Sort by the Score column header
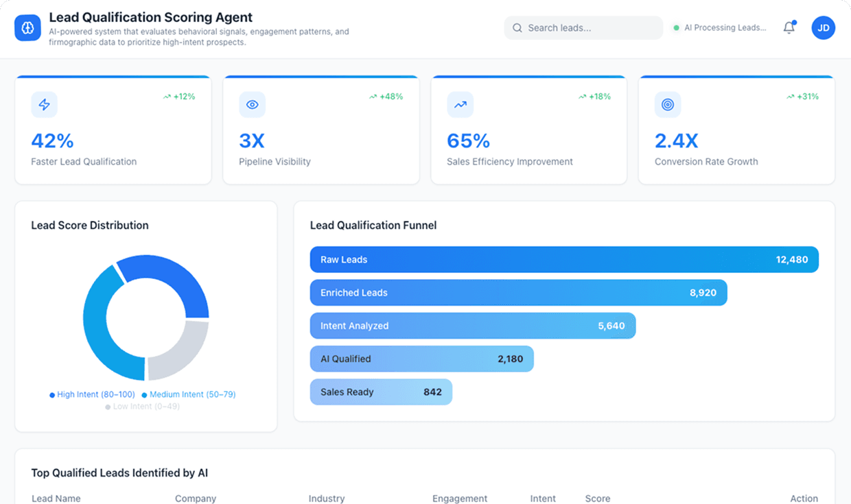The height and width of the screenshot is (504, 851). point(596,499)
